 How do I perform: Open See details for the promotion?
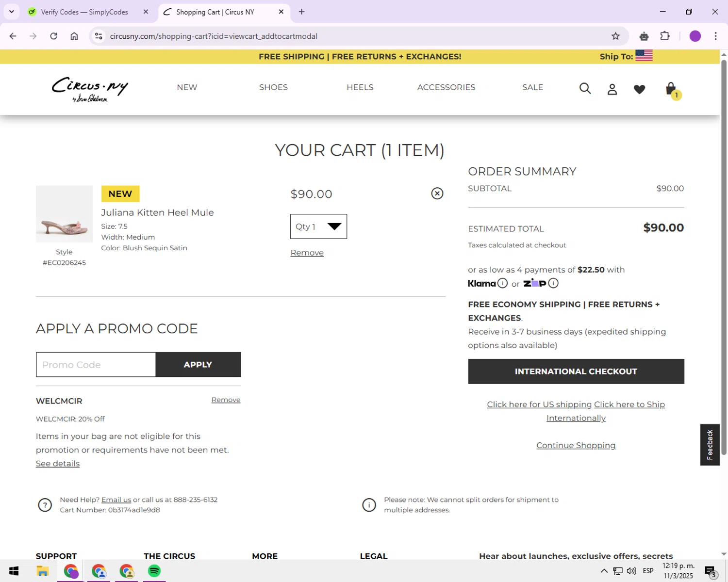58,464
